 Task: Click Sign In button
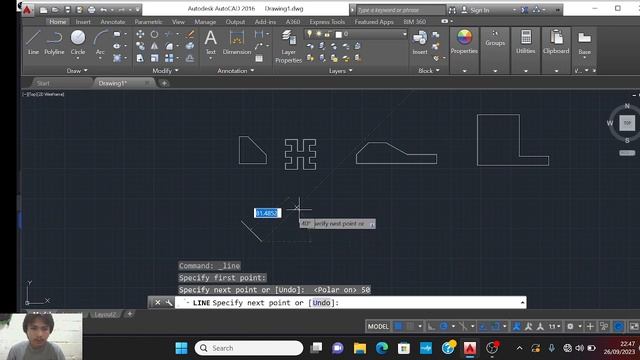click(475, 10)
